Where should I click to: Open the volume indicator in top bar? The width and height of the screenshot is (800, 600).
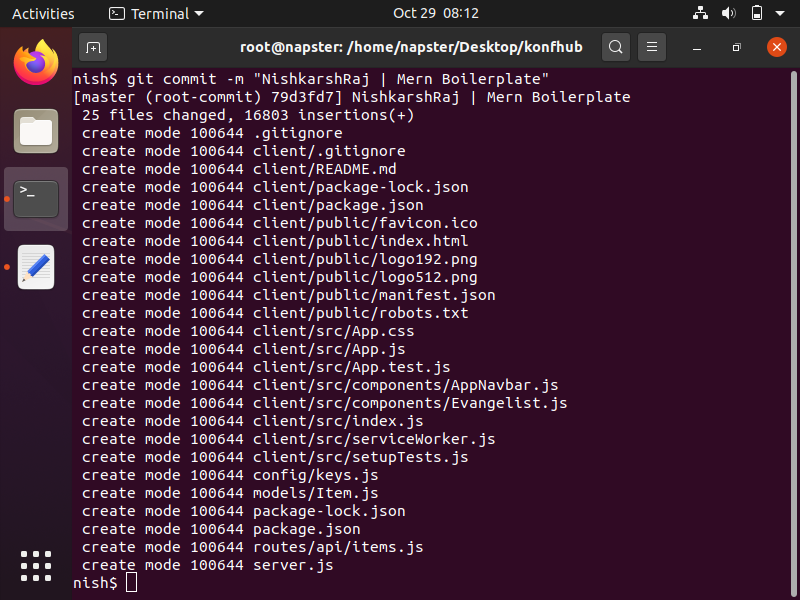(729, 13)
